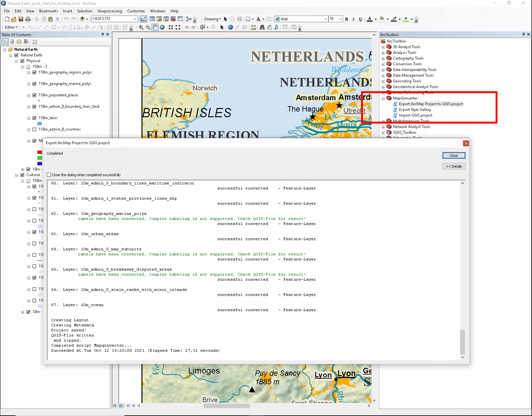Open the Find binoculars tool
Viewport: 532px width, 416px height.
point(262,27)
